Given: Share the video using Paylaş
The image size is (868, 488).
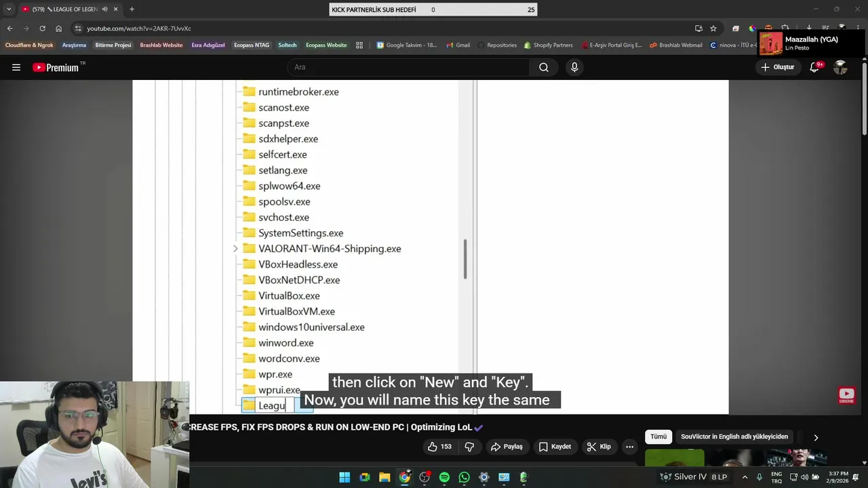Looking at the screenshot, I should tap(507, 447).
